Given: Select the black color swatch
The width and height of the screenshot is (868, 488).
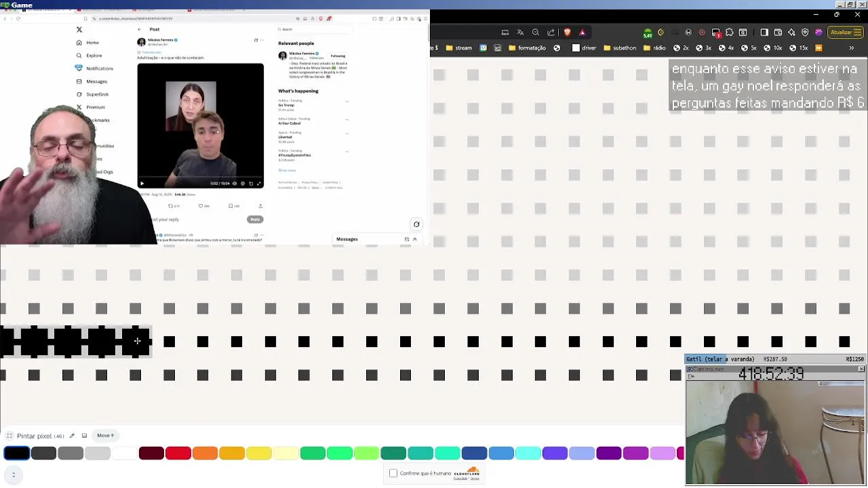Looking at the screenshot, I should point(17,453).
